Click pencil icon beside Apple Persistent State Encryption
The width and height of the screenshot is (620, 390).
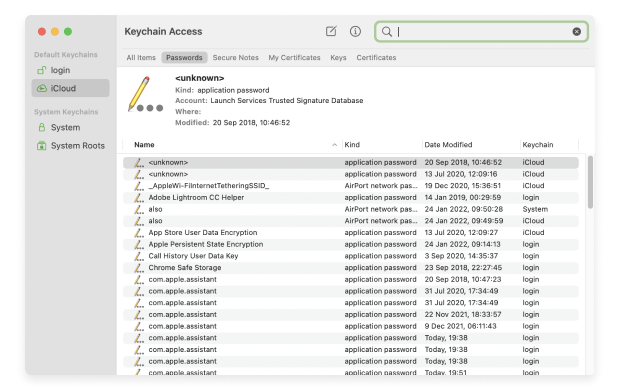tap(139, 244)
